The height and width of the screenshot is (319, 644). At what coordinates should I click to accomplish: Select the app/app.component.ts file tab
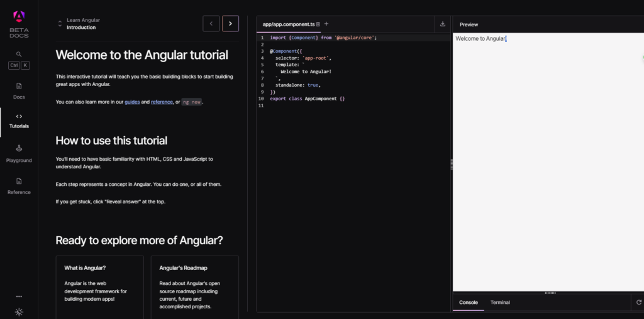pos(289,24)
